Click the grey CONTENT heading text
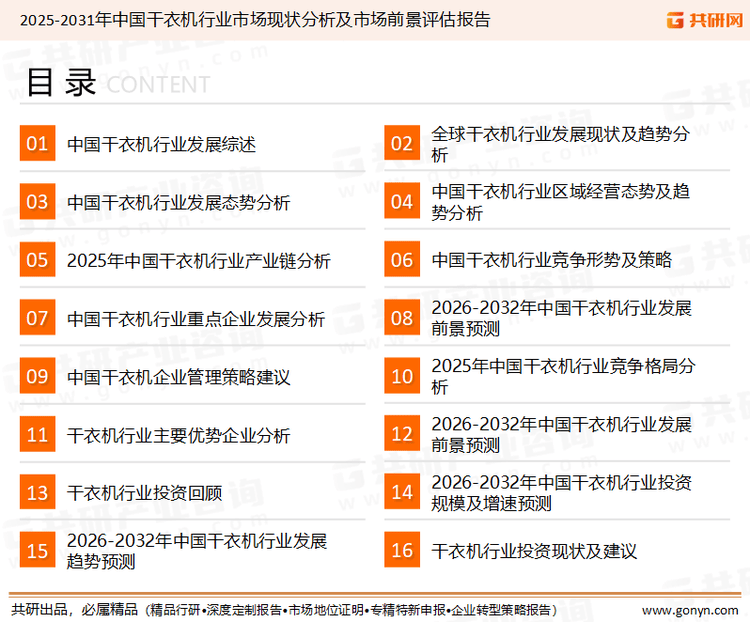This screenshot has width=750, height=622. [x=158, y=85]
